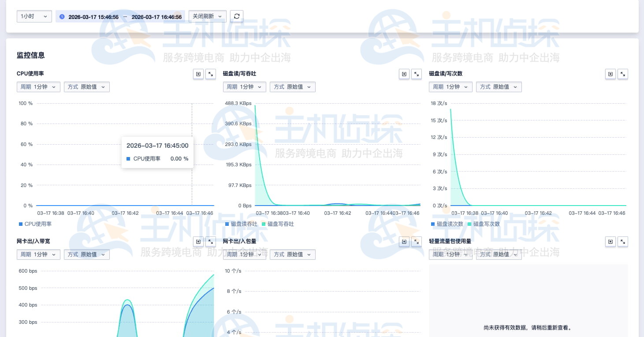This screenshot has width=644, height=337.
Task: Toggle the CPU使用率 legend series
Action: coord(35,224)
